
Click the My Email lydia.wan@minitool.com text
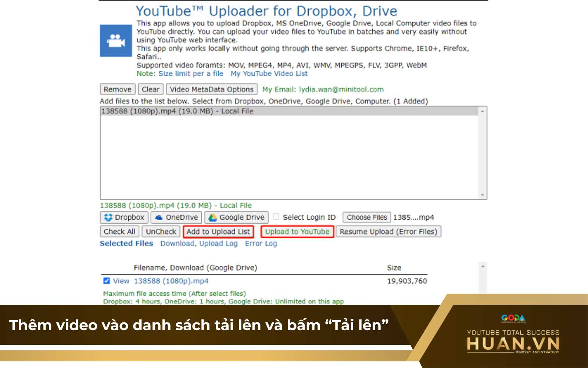coord(323,89)
